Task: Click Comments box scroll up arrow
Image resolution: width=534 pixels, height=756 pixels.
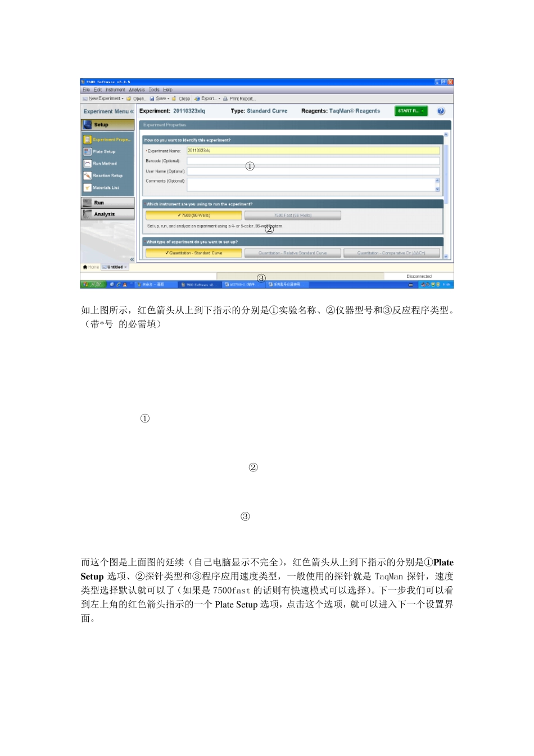Action: [x=437, y=181]
